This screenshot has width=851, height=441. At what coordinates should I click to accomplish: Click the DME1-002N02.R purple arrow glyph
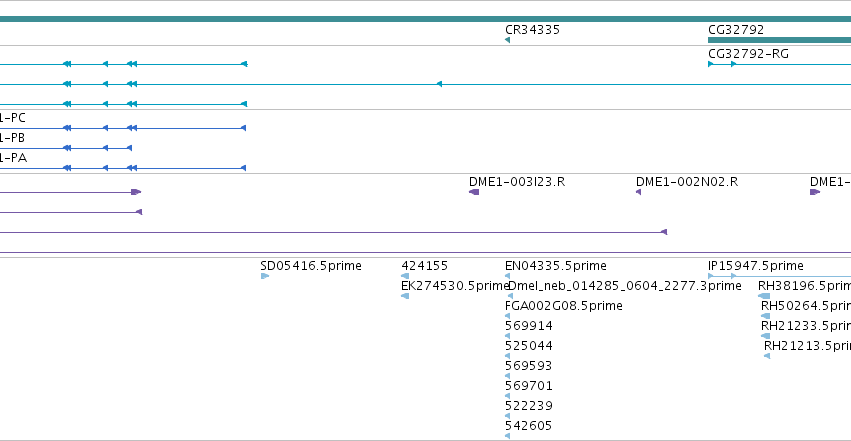tap(638, 192)
